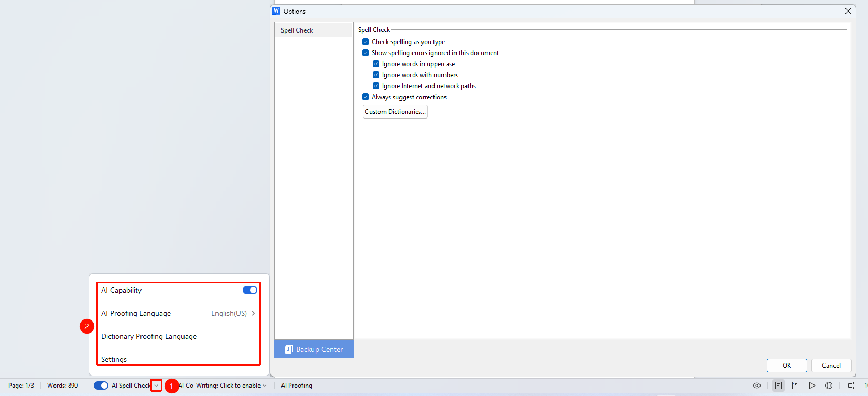Click the play (reading mode) icon
Viewport: 868px width, 396px height.
[812, 386]
